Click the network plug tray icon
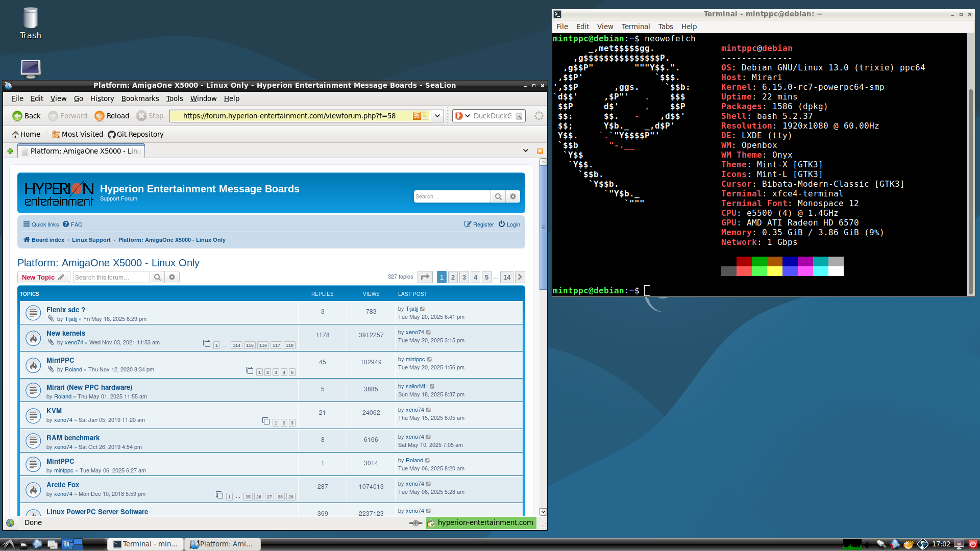The image size is (980, 551). pos(881,544)
